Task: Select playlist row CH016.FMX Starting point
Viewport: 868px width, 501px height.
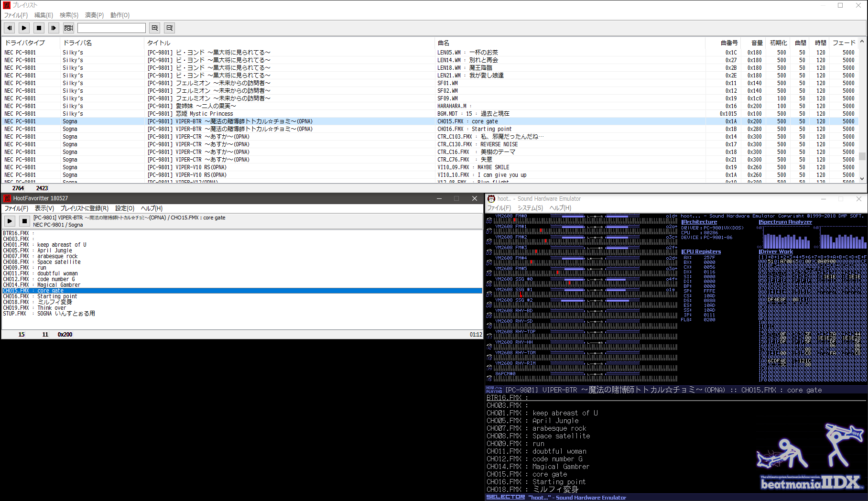Action: coord(430,129)
